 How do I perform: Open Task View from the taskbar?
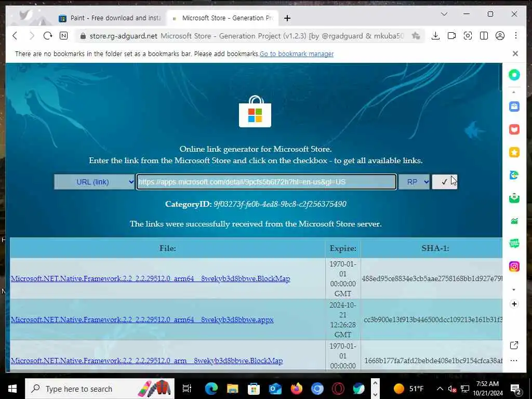[x=187, y=389]
